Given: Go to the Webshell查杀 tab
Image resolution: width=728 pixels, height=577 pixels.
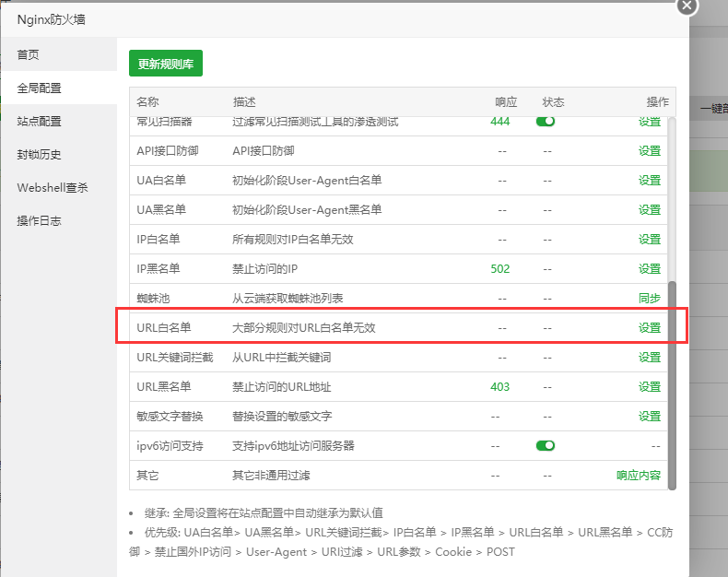Looking at the screenshot, I should (53, 188).
